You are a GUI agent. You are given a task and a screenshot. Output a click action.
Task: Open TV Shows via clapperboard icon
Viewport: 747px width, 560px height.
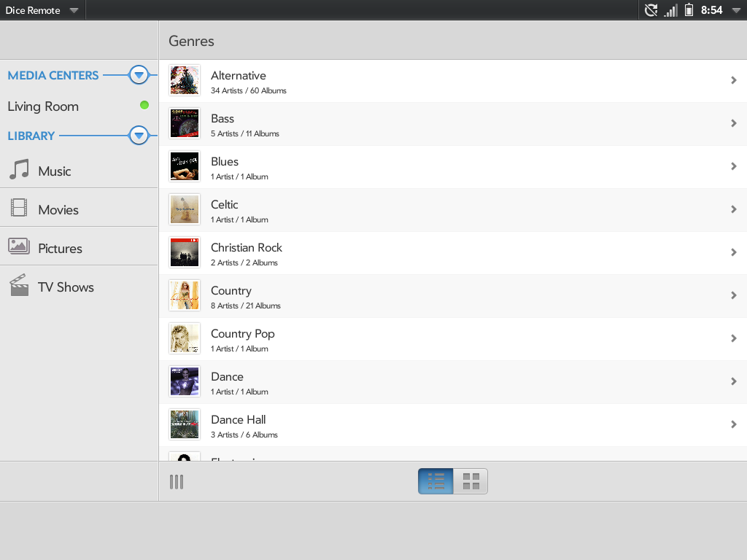tap(19, 285)
